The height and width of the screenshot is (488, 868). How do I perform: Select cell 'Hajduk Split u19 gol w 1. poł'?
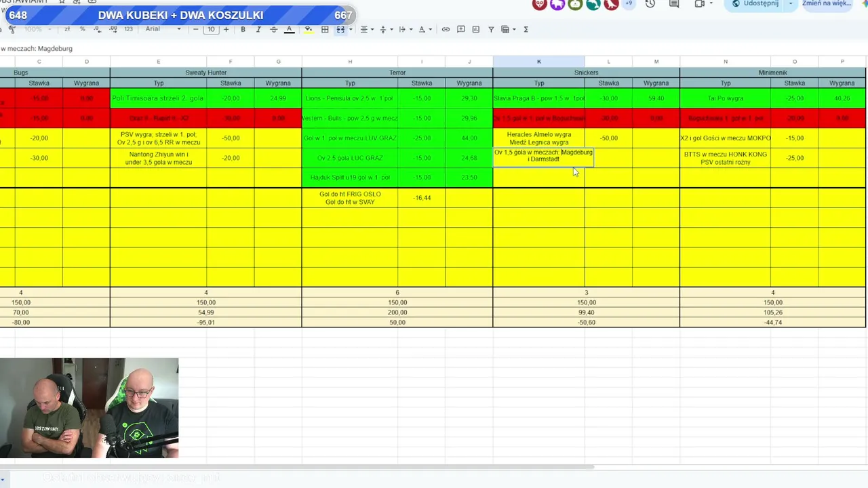point(350,178)
